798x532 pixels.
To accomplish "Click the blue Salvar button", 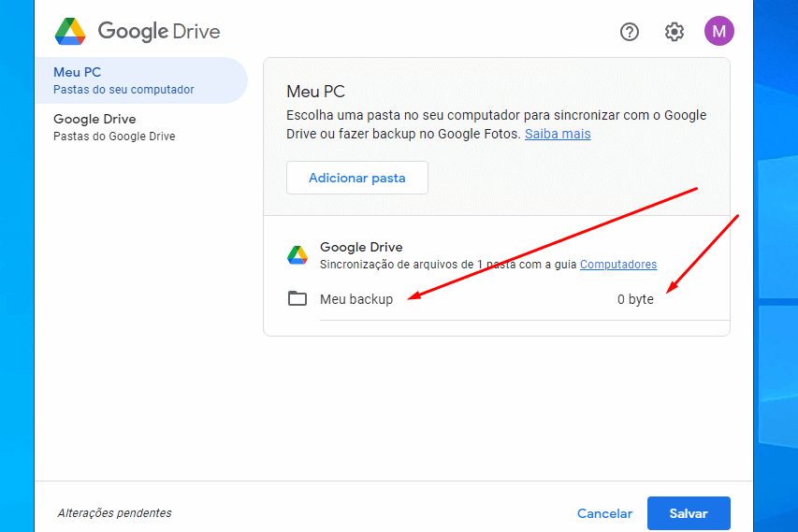I will click(689, 513).
